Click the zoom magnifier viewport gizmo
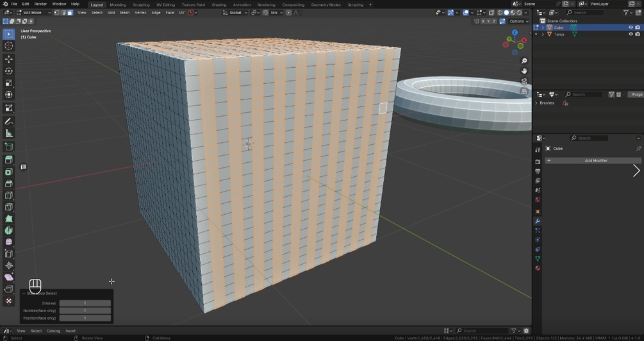 [524, 61]
